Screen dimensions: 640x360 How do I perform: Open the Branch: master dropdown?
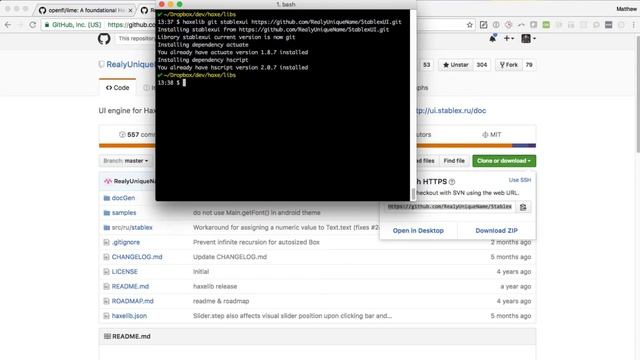(x=125, y=161)
